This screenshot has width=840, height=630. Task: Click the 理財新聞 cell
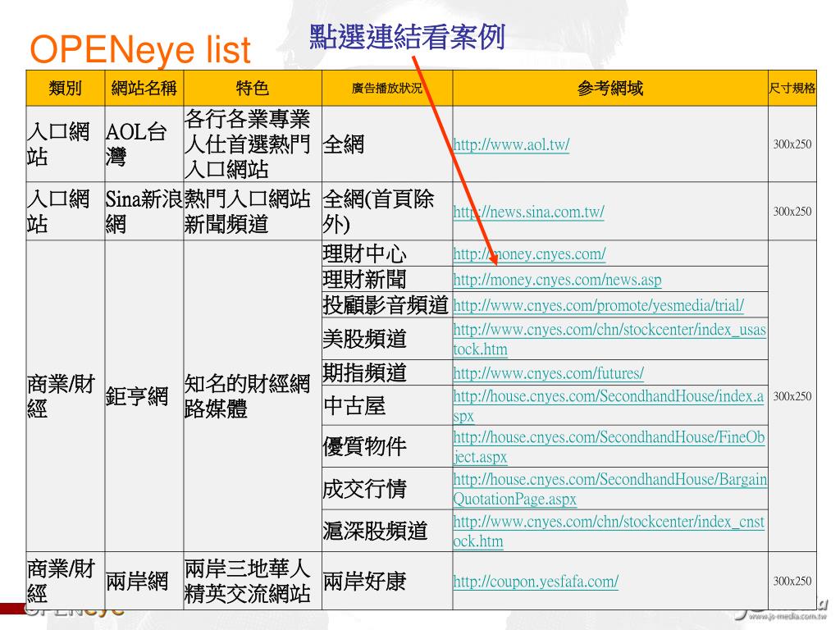point(387,279)
